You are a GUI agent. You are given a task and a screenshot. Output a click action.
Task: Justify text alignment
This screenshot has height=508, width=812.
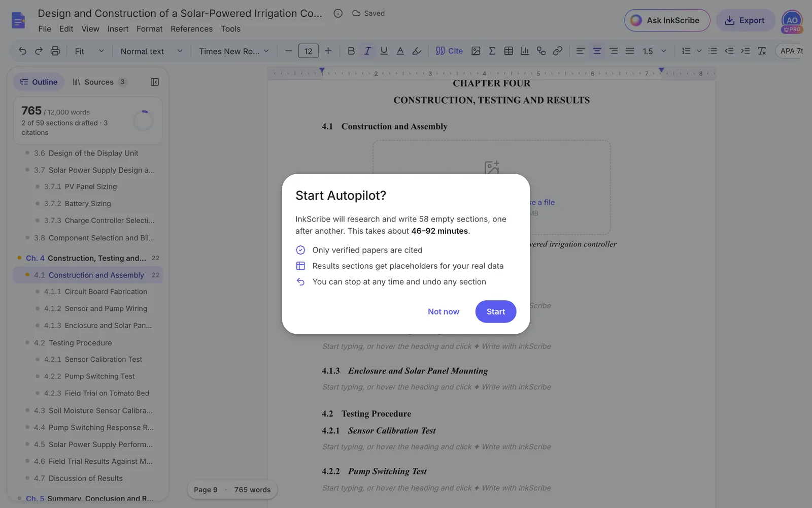pyautogui.click(x=630, y=51)
